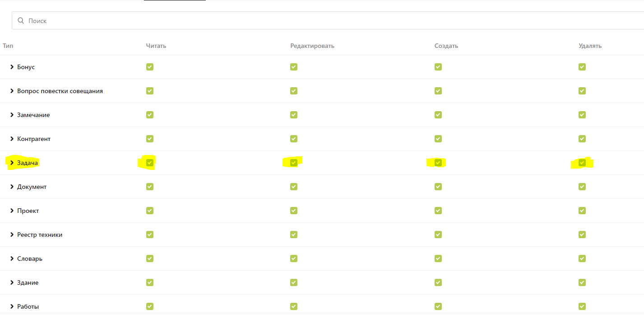644x315 pixels.
Task: Toggle Редактировать checkbox for Замечание
Action: (294, 115)
